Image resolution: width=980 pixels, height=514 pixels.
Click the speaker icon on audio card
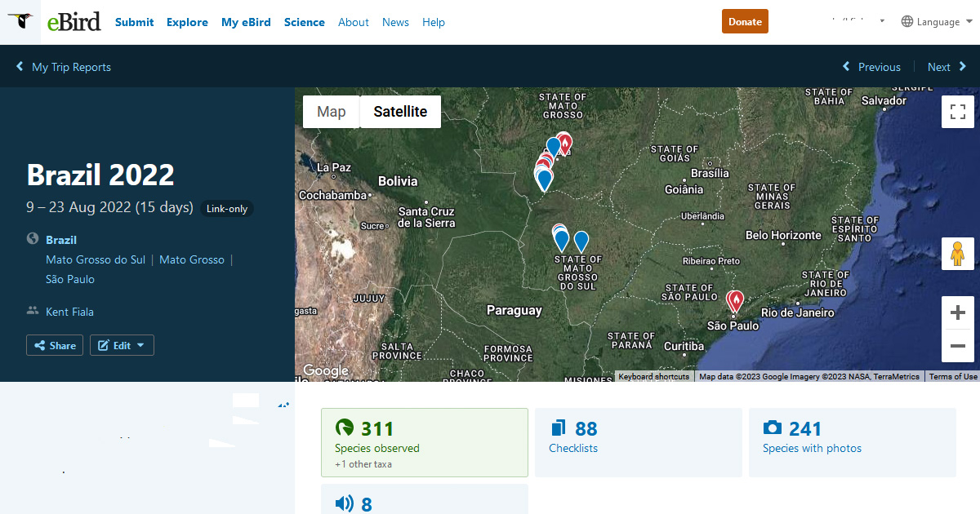[x=343, y=503]
